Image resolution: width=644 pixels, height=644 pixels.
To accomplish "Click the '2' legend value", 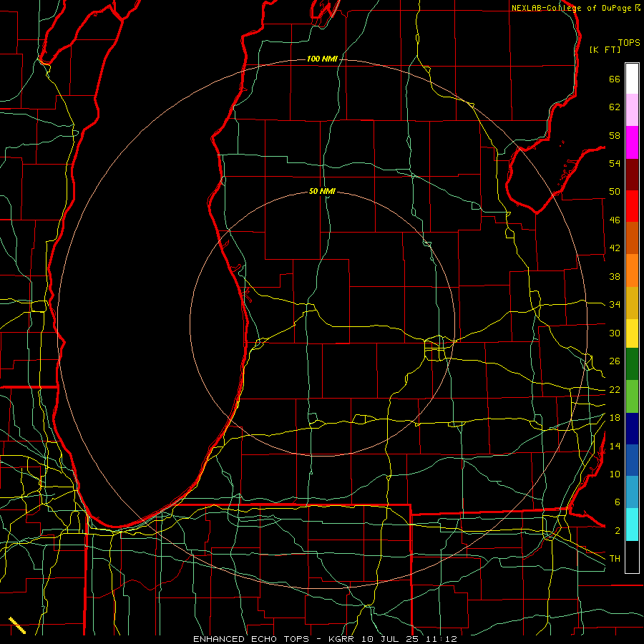I will click(x=618, y=531).
